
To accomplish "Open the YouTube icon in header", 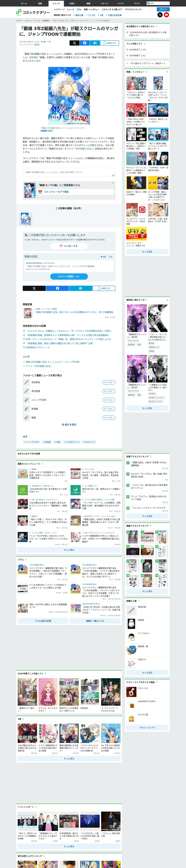I will 166,15.
